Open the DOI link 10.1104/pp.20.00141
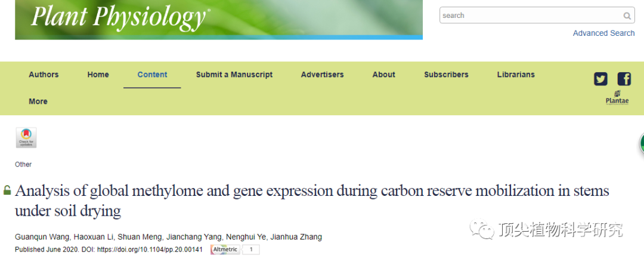The width and height of the screenshot is (644, 258). tap(150, 250)
